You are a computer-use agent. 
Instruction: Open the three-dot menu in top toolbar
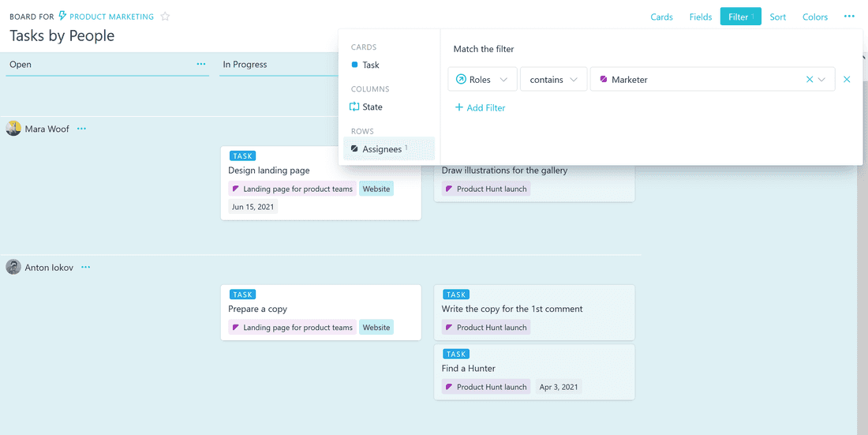(x=848, y=17)
